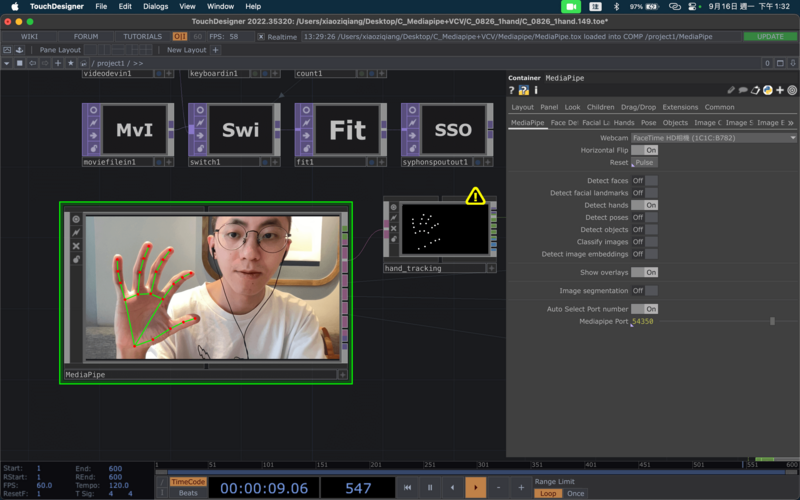Expand hidden parameter tabs with chevron

[x=790, y=122]
